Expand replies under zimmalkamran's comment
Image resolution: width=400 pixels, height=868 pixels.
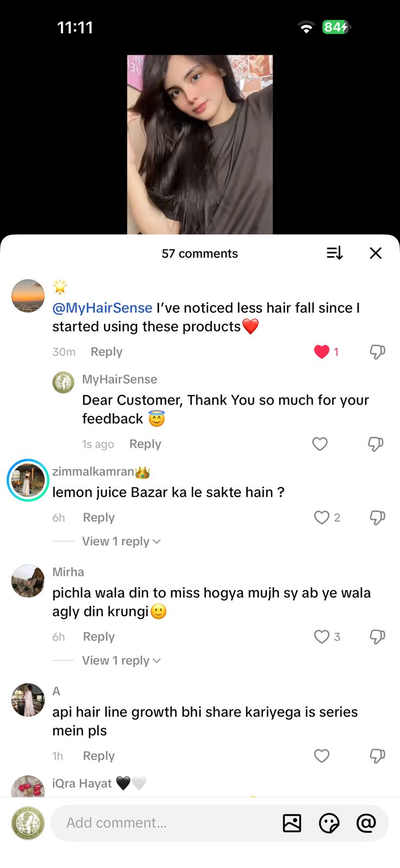click(121, 541)
